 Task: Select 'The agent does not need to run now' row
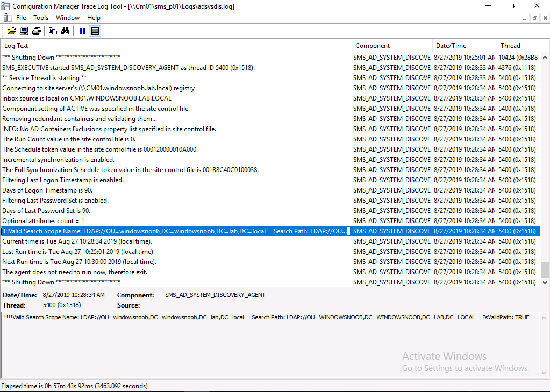270,272
